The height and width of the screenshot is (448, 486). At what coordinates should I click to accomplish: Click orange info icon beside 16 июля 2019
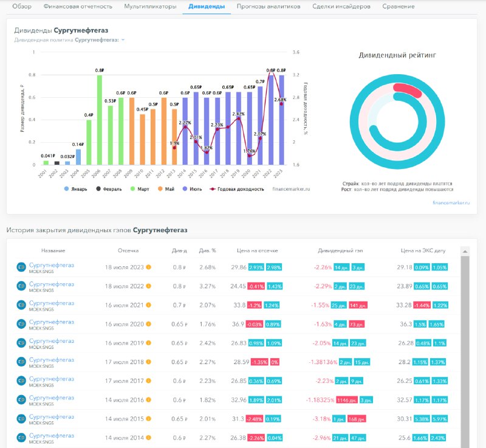pyautogui.click(x=148, y=343)
